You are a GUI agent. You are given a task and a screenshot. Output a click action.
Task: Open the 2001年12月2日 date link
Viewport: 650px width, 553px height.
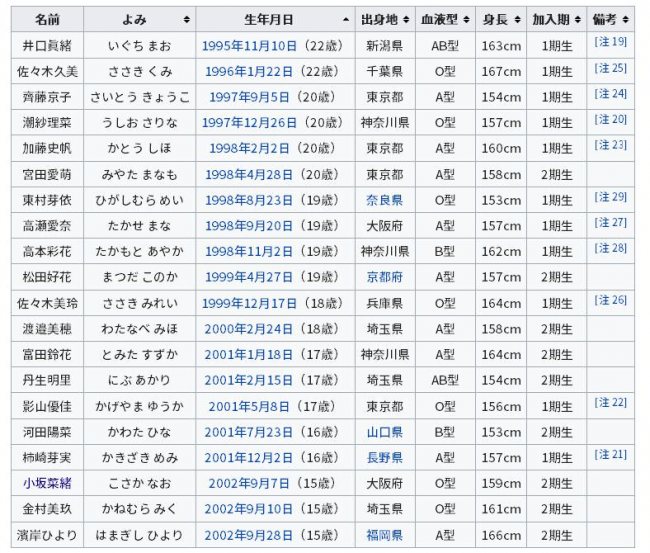250,458
